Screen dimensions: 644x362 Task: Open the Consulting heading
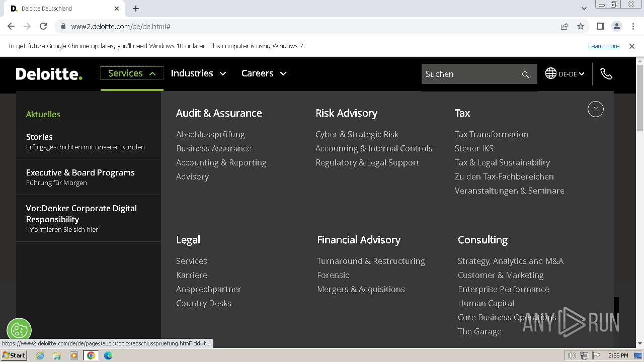pos(482,240)
